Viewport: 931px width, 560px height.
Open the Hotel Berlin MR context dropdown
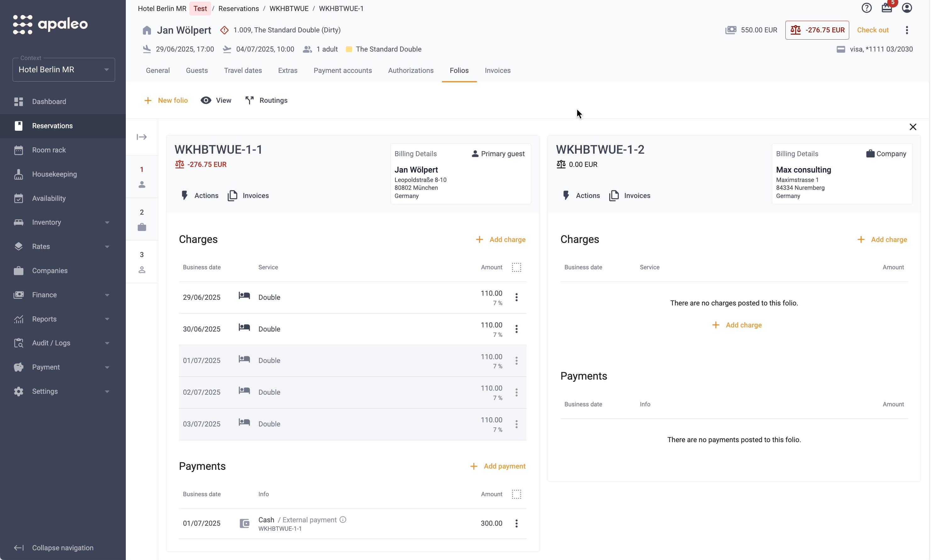pyautogui.click(x=64, y=70)
